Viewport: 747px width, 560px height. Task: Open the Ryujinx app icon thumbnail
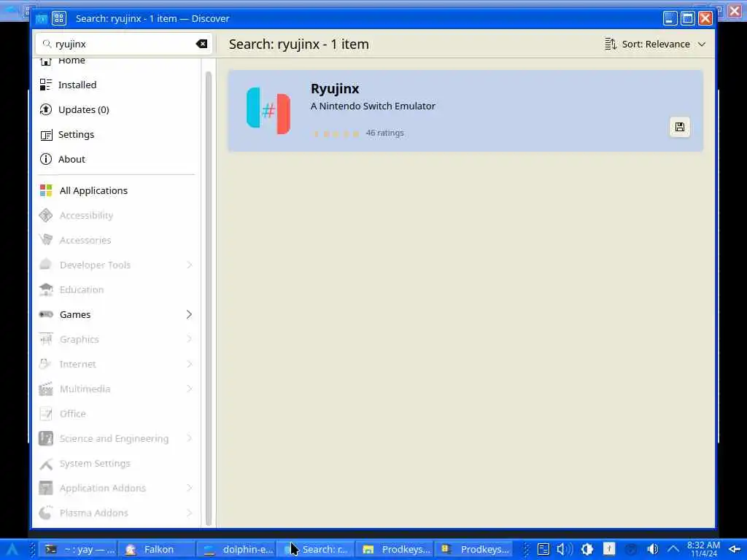268,111
